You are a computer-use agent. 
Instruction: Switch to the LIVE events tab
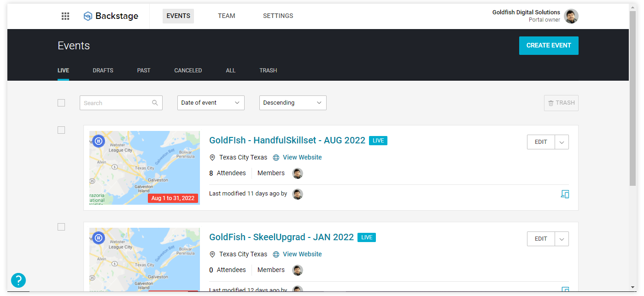coord(63,71)
